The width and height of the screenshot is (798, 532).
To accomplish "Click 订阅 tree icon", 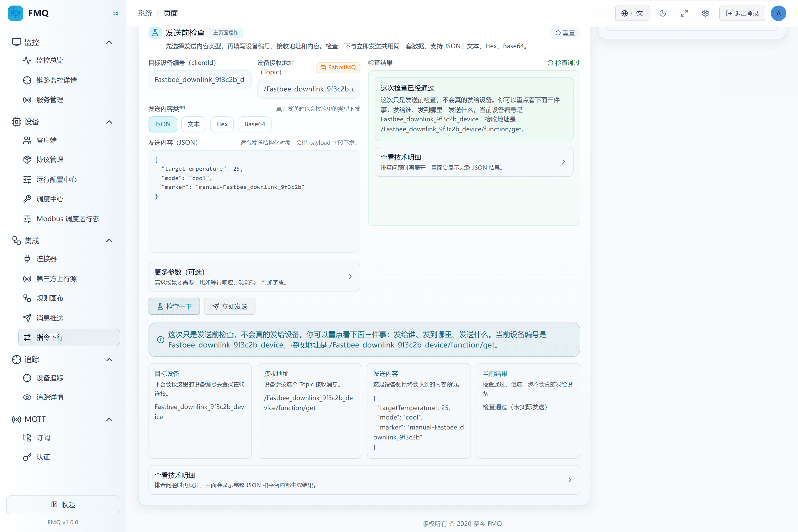I will pos(27,438).
